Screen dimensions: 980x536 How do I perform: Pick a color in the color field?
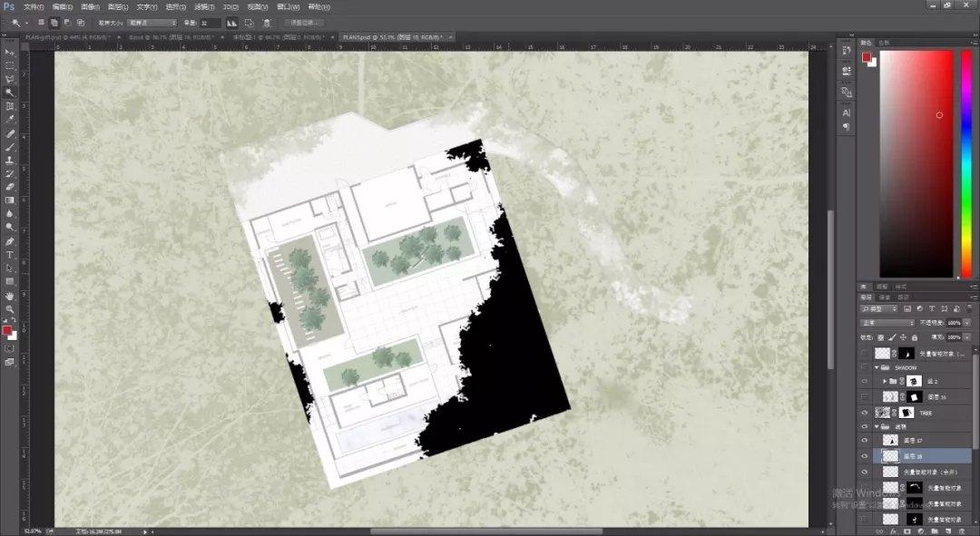click(916, 163)
